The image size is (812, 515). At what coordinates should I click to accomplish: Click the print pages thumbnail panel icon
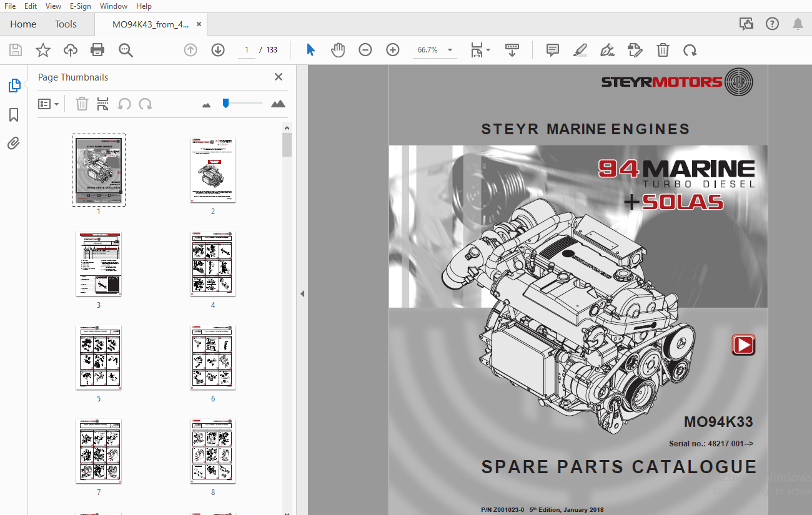click(x=103, y=104)
